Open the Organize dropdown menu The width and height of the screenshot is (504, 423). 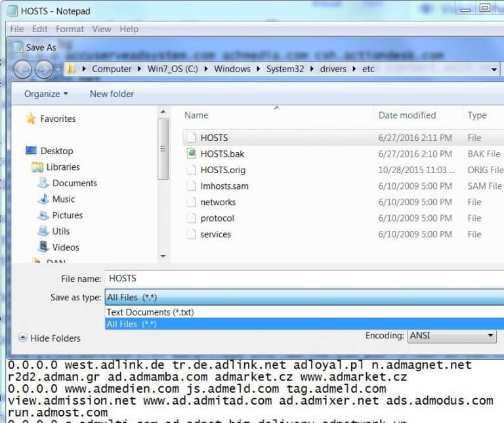point(46,94)
